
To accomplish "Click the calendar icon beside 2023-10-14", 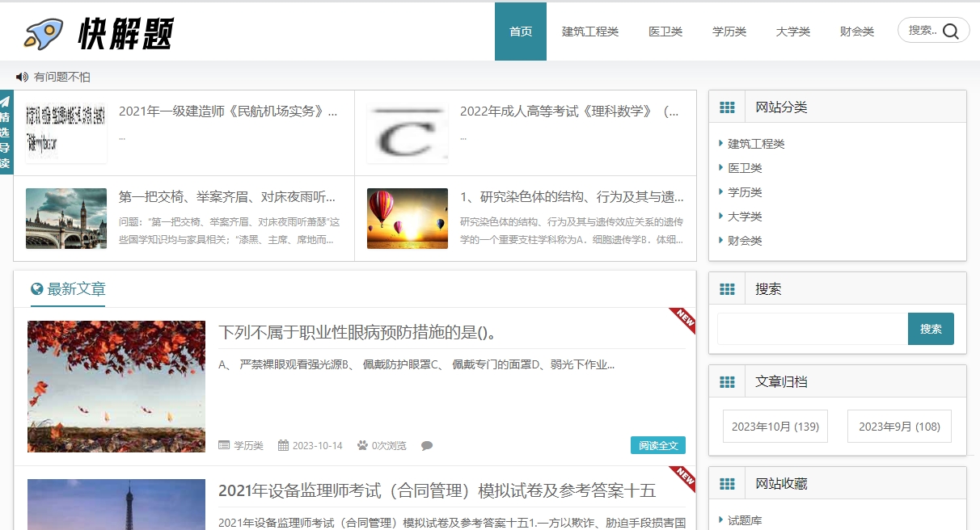I will point(283,445).
